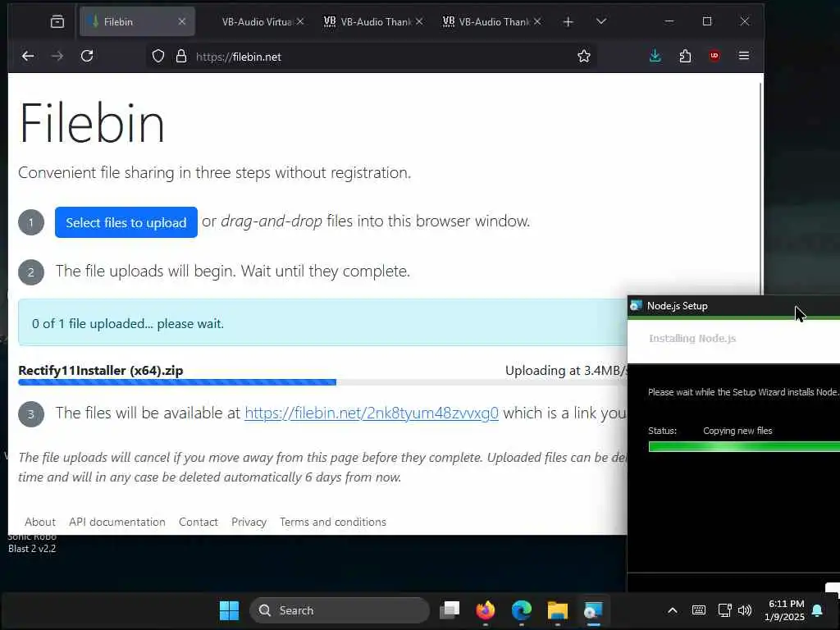Open the notification bell icon
This screenshot has width=840, height=630.
pos(818,610)
